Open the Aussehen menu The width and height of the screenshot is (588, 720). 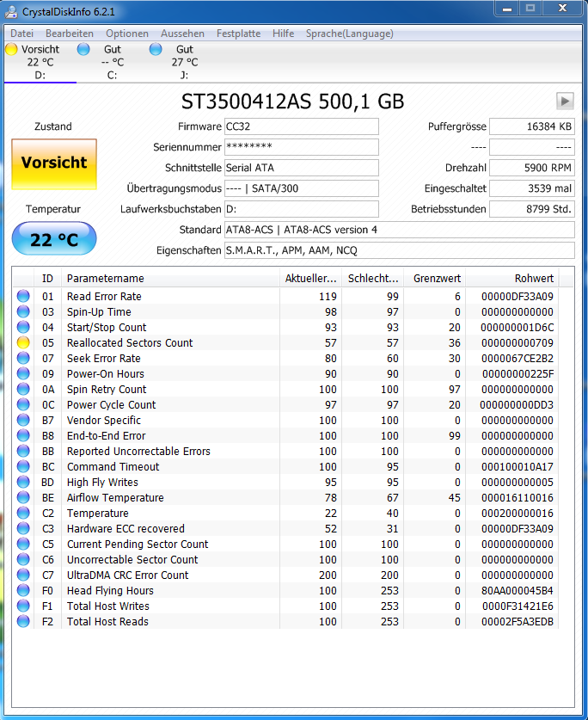click(182, 34)
